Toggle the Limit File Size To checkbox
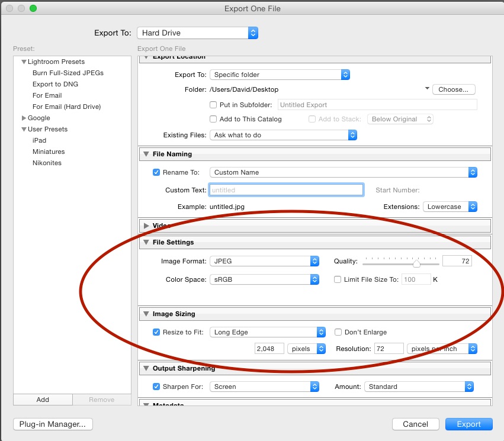The width and height of the screenshot is (504, 441). point(338,279)
